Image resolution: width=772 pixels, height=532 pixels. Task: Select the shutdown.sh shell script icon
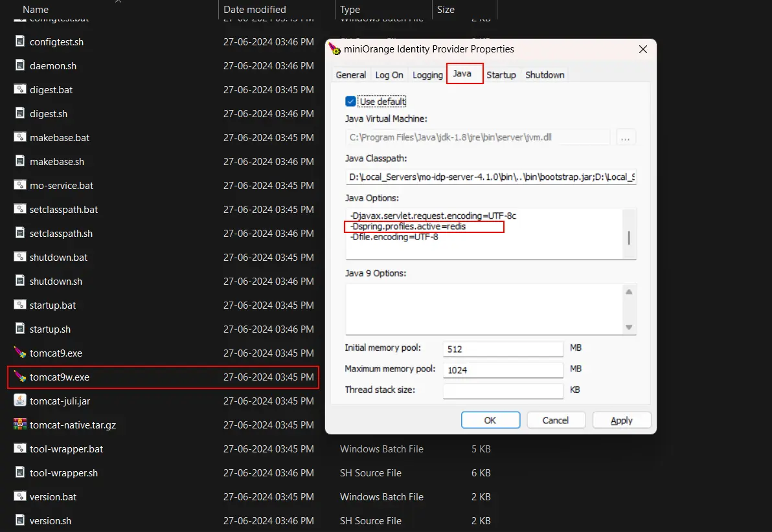(x=19, y=281)
